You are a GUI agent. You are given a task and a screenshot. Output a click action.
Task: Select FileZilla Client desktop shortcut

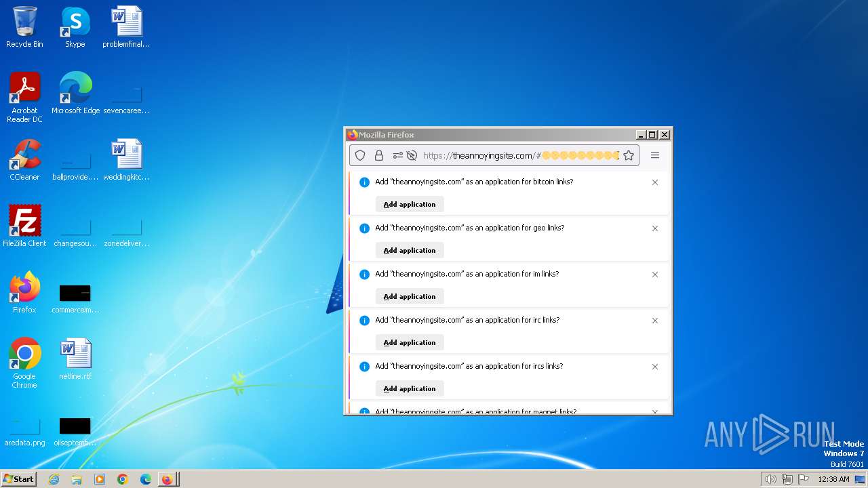[x=24, y=226]
